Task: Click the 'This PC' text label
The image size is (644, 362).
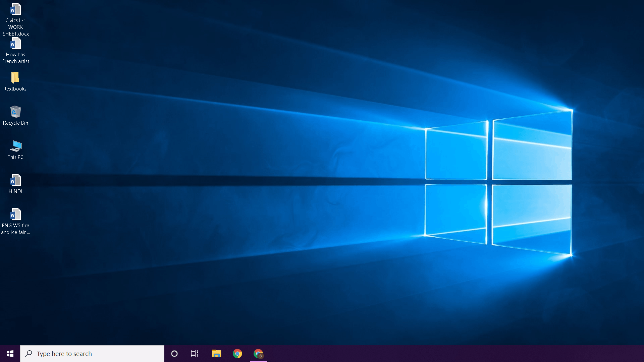Action: (x=15, y=157)
